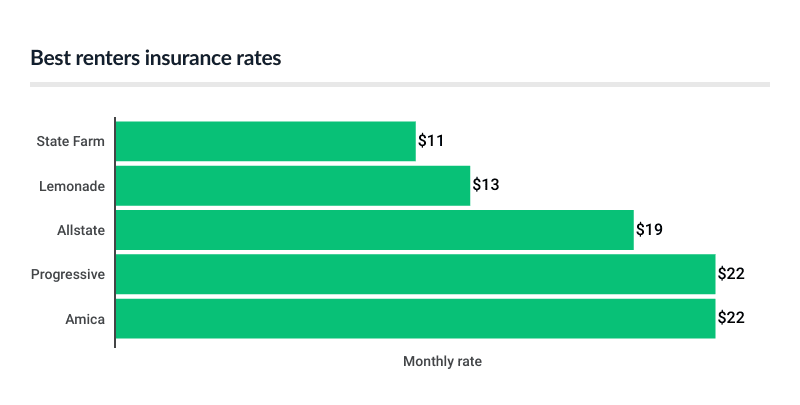The image size is (800, 405).
Task: Click the 'Progressive' axis label
Action: pos(68,274)
